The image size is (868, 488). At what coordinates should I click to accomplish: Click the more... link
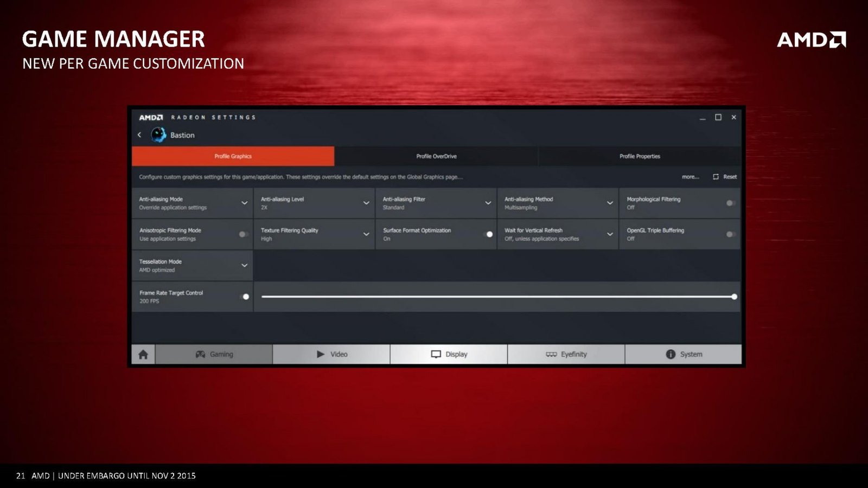(690, 177)
